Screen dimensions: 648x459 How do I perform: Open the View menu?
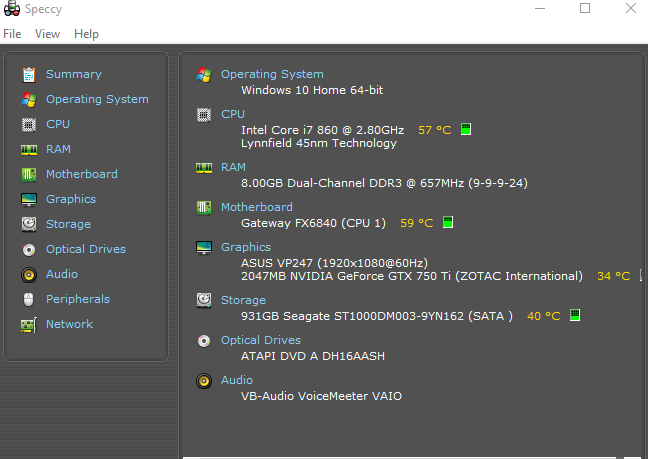point(47,34)
